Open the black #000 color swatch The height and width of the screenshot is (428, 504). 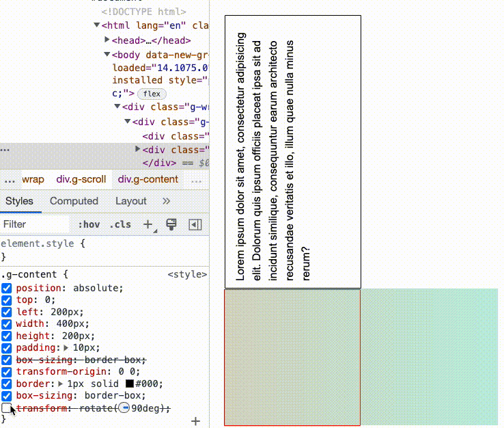130,384
